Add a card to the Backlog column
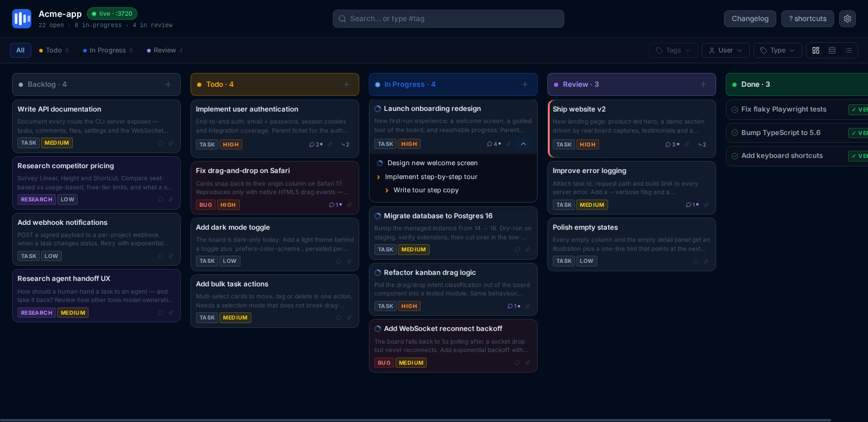This screenshot has height=422, width=868. click(x=168, y=84)
